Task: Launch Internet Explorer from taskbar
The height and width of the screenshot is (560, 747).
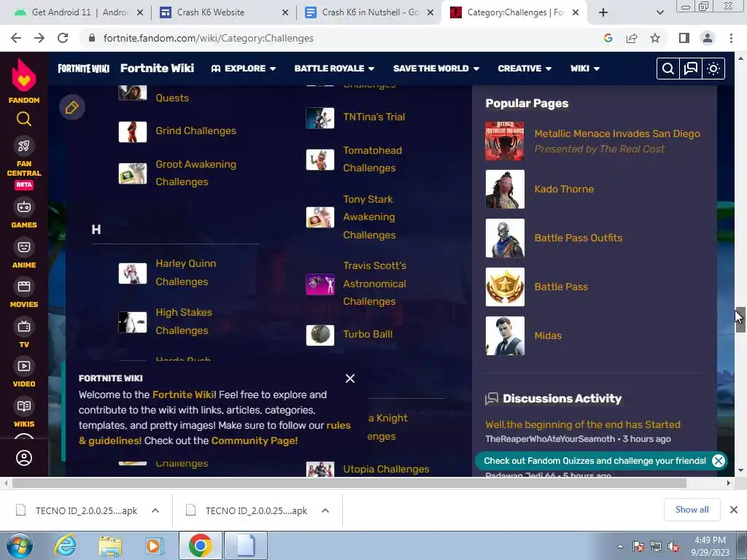Action: 65,545
